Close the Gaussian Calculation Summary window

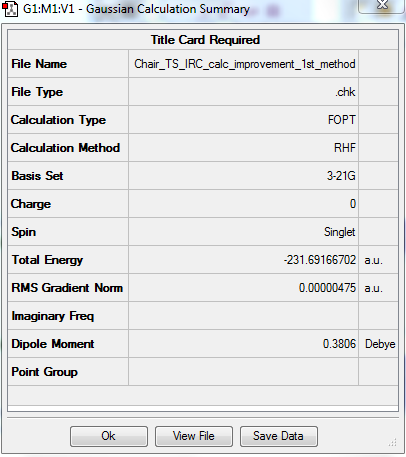[x=382, y=5]
